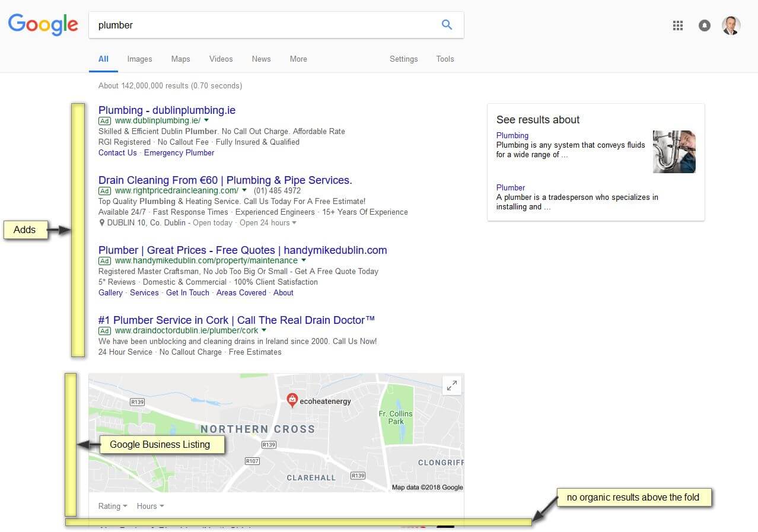The width and height of the screenshot is (758, 532).
Task: Click the ecoheatenergy map label
Action: coord(326,402)
